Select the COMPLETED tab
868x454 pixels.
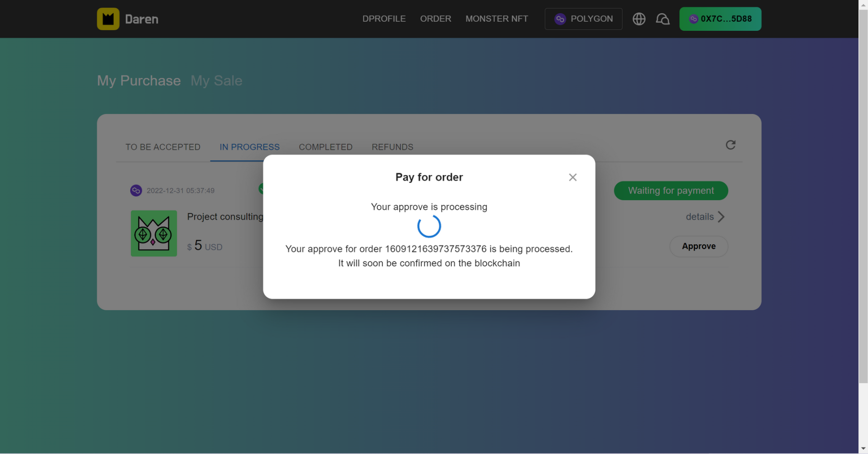[x=325, y=147]
